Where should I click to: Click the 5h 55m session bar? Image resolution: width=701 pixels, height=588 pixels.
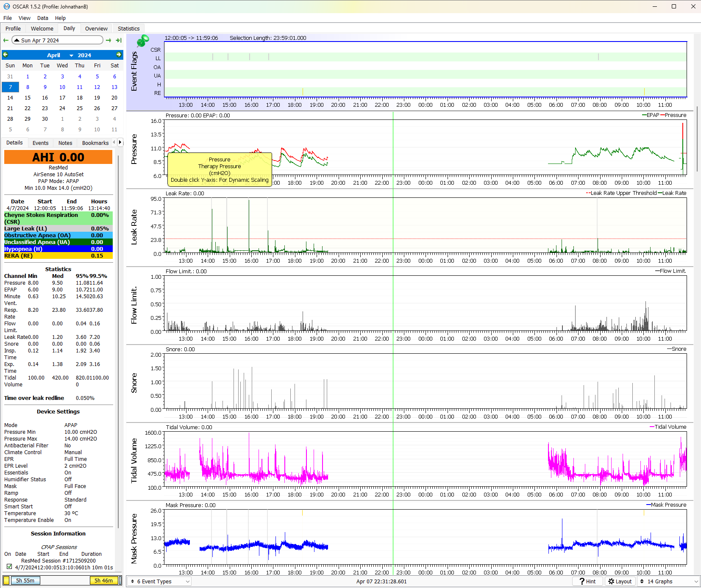point(25,580)
